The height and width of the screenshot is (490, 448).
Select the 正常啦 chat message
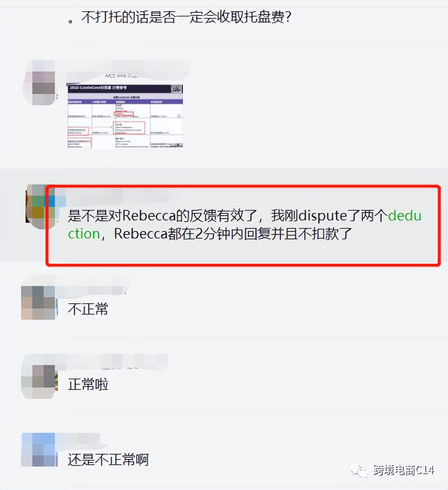pos(88,384)
